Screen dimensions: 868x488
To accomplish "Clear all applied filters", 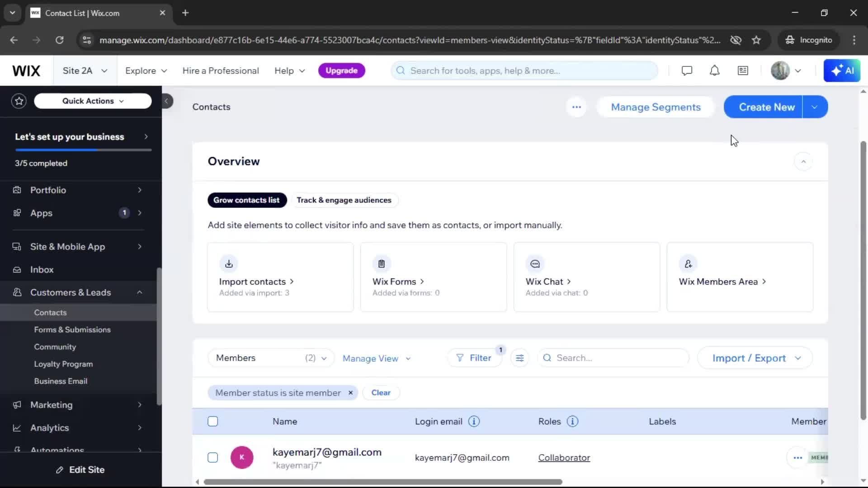I will click(381, 393).
